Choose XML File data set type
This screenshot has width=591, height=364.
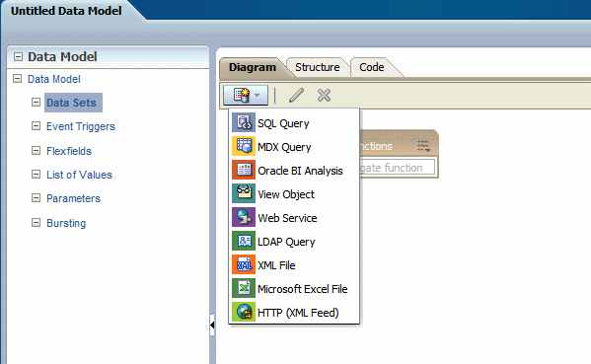pyautogui.click(x=294, y=265)
